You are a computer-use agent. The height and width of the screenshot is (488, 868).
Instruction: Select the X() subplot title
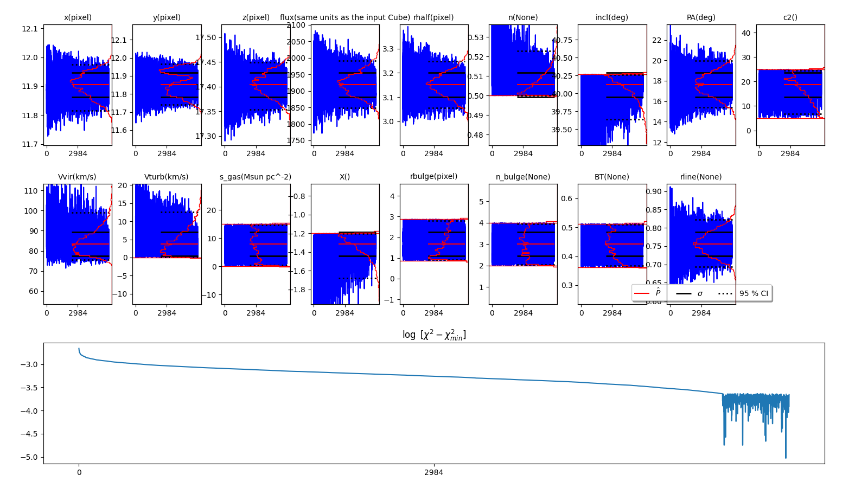pos(344,177)
